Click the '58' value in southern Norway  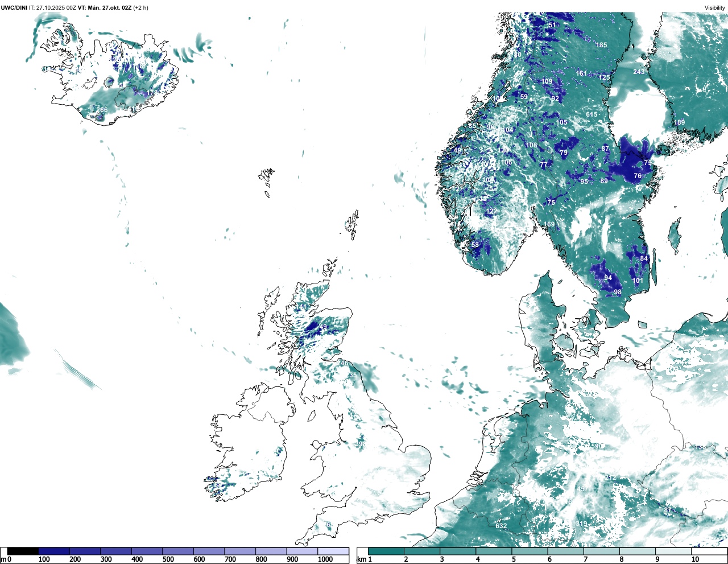(475, 245)
